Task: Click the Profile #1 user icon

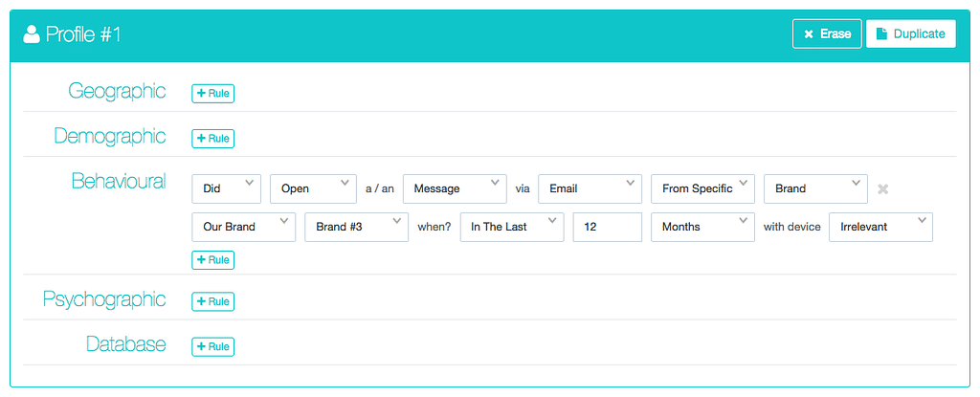Action: [x=32, y=34]
